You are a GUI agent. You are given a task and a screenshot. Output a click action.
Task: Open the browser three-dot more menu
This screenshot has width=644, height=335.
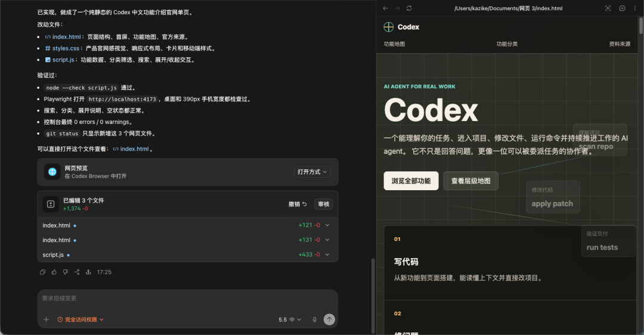pos(634,8)
